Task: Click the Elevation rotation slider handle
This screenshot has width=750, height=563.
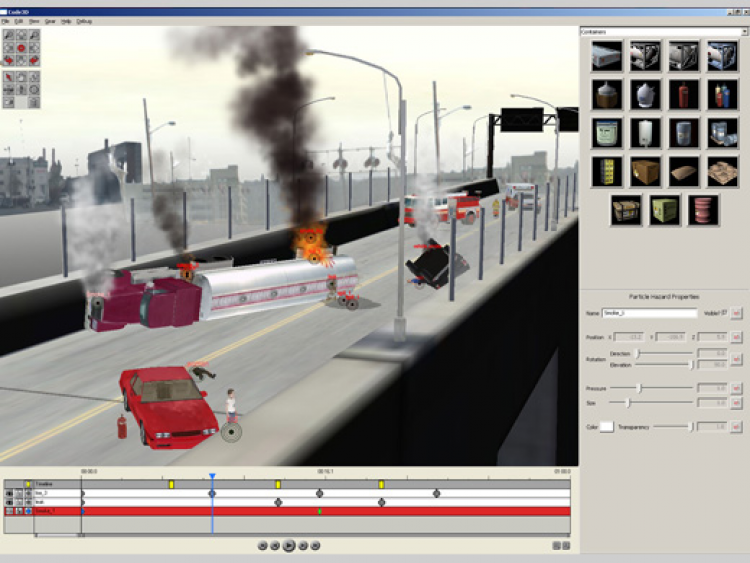Action: pyautogui.click(x=691, y=365)
